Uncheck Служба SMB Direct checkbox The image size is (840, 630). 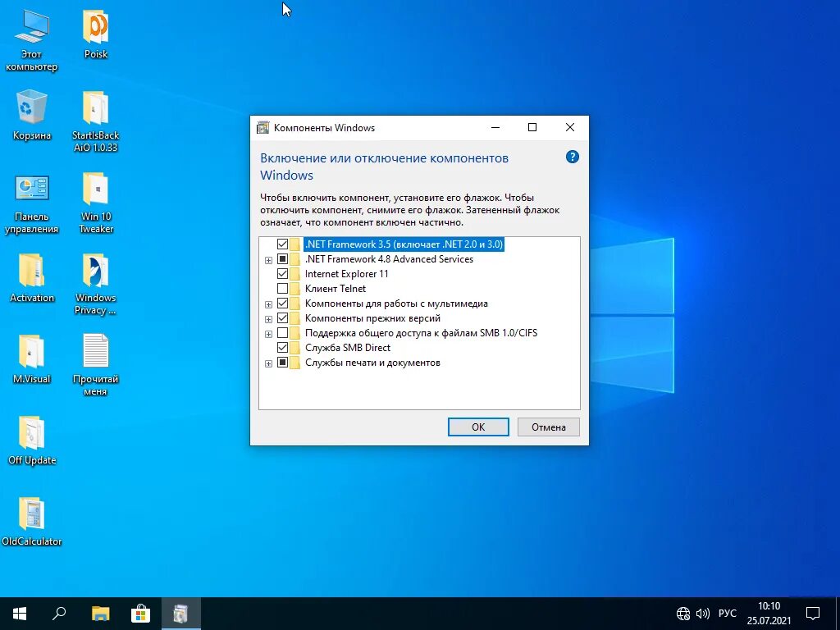click(x=282, y=348)
